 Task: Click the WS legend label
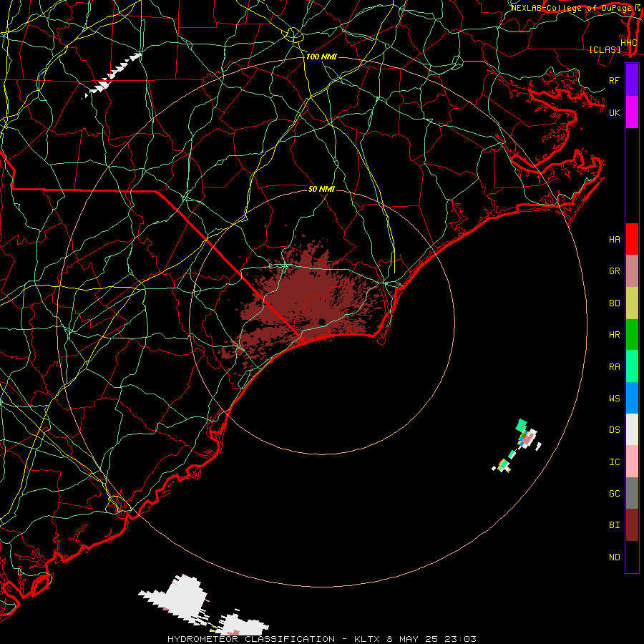click(x=614, y=398)
